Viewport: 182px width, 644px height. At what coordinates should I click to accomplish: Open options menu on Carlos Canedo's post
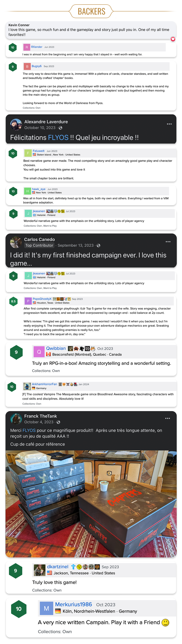(168, 242)
